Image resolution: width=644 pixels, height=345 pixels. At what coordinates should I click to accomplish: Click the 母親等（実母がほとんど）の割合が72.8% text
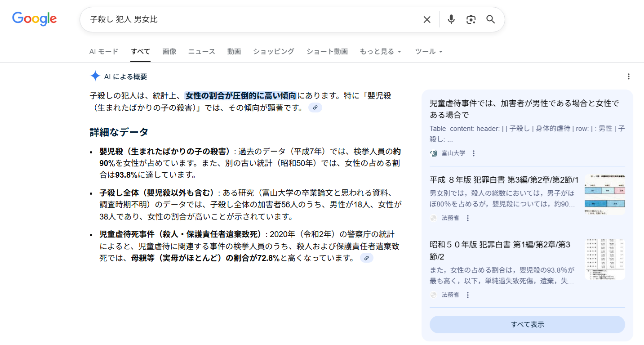205,258
